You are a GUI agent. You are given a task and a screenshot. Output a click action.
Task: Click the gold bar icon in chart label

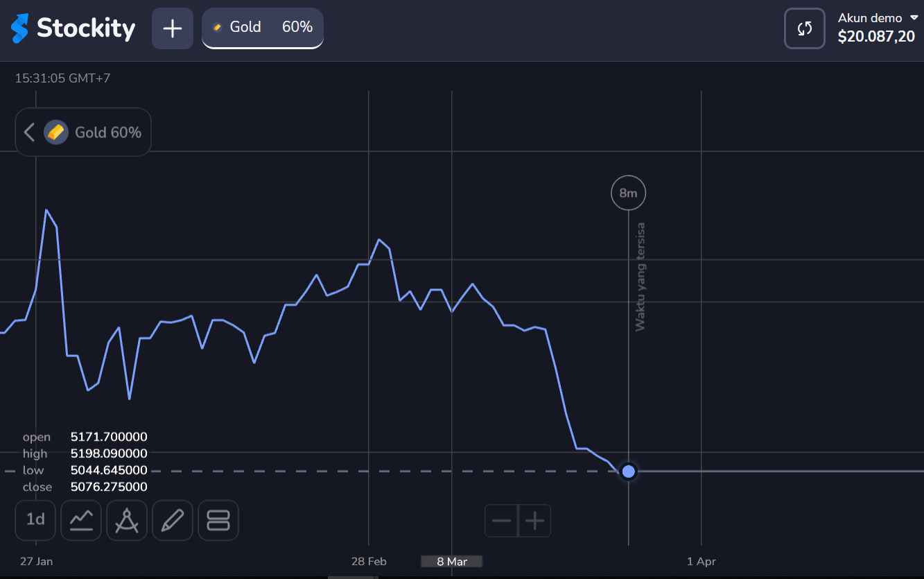[x=56, y=132]
